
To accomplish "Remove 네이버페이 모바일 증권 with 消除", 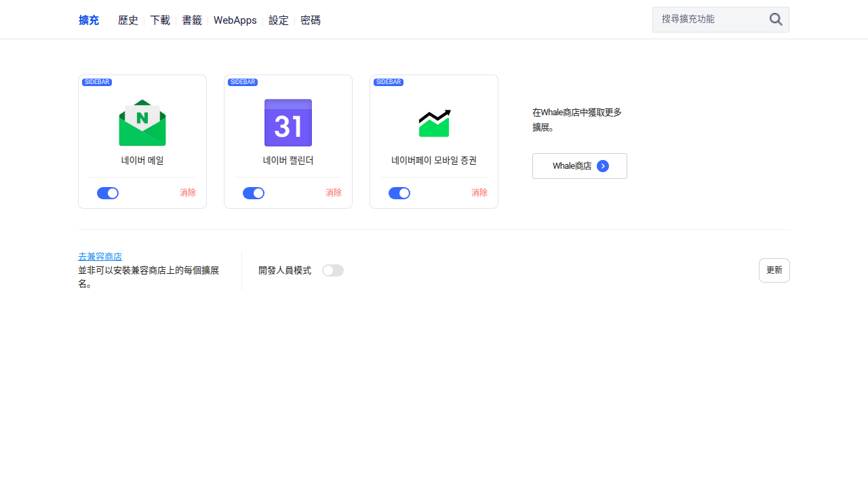I will click(x=479, y=192).
